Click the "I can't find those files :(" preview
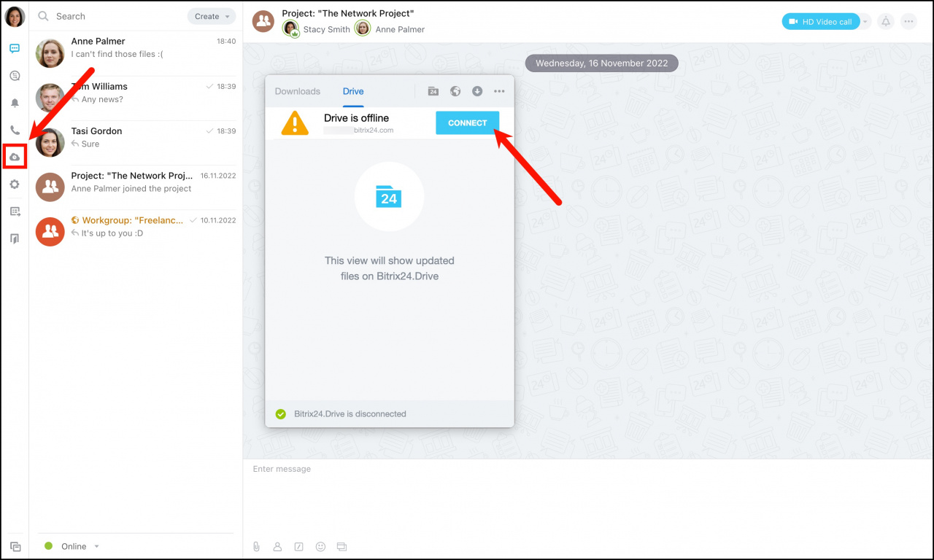Screen dimensions: 934x560 (x=117, y=54)
